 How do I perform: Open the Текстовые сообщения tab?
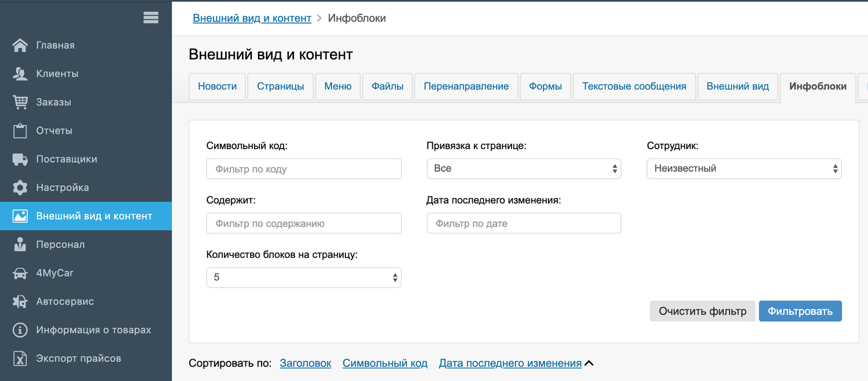click(634, 87)
